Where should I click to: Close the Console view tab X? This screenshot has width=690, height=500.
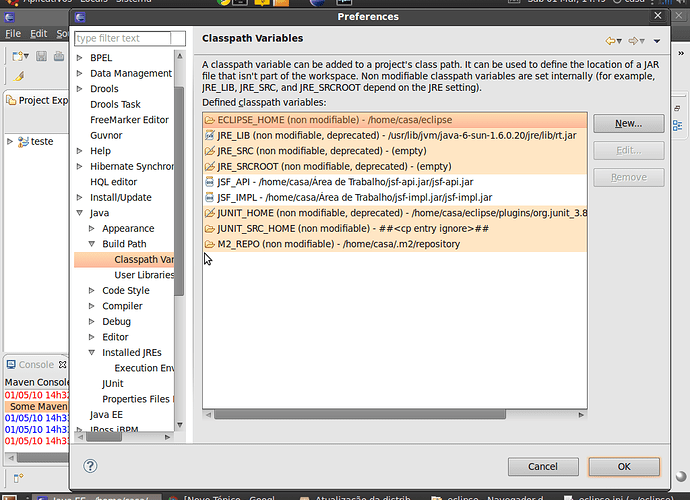(x=62, y=364)
